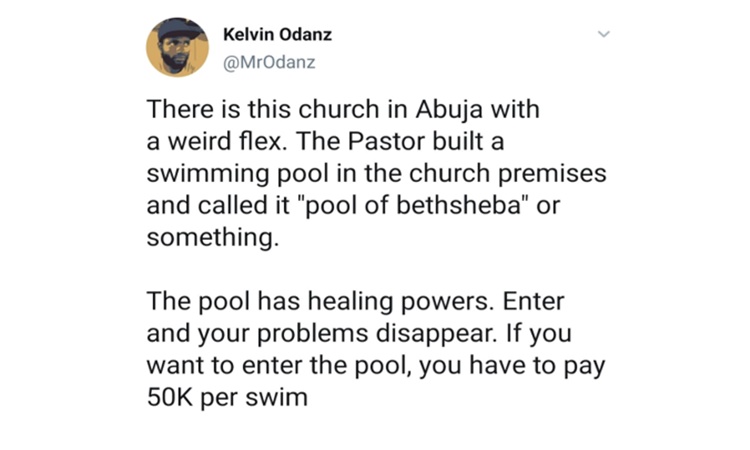The height and width of the screenshot is (450, 750).
Task: Click the line "and your problems disappear"
Action: (330, 332)
